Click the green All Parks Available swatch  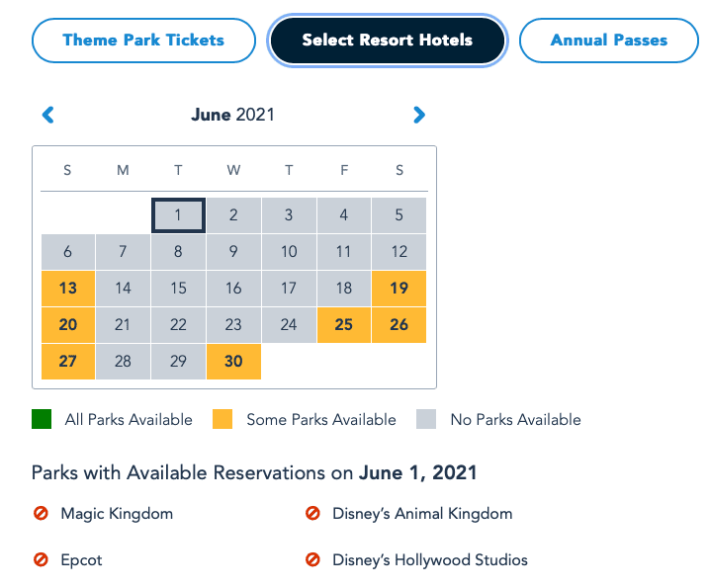pos(42,419)
